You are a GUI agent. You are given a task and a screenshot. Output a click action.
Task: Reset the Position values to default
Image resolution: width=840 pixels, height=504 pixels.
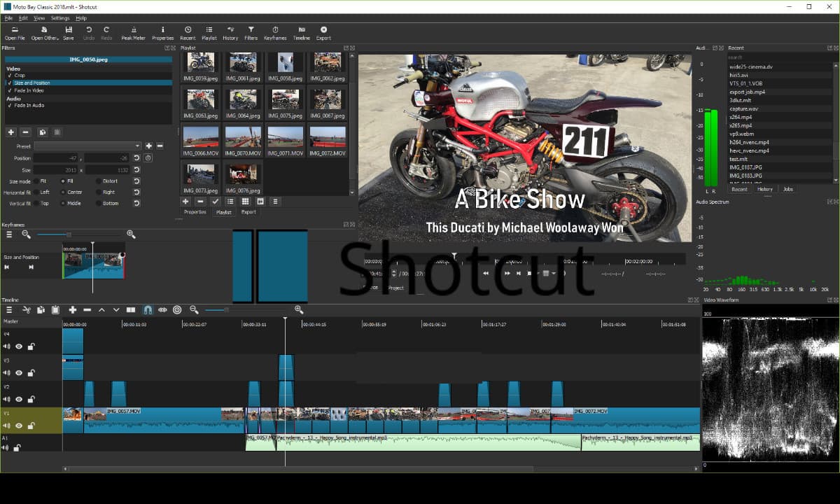coord(136,158)
